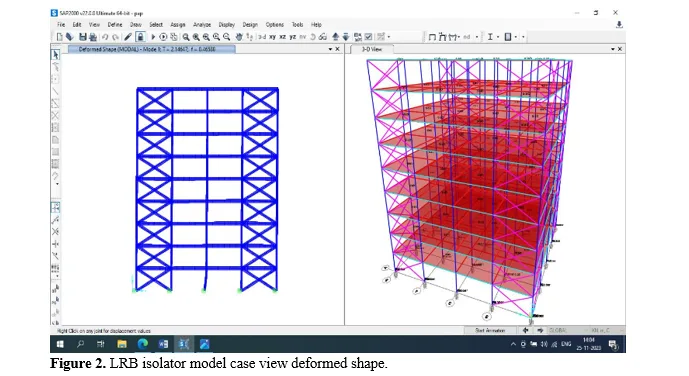Click the Windows Start button
689x376 pixels.
pos(60,344)
